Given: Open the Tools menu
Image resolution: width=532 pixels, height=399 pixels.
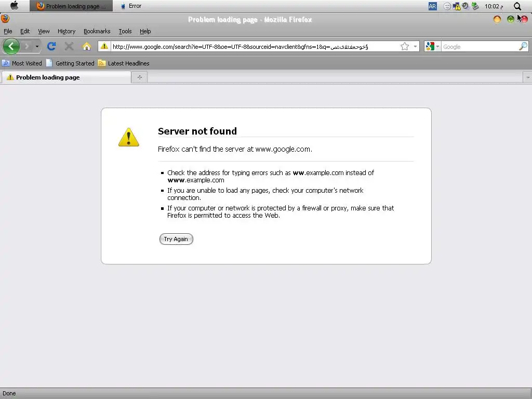Looking at the screenshot, I should pos(125,31).
